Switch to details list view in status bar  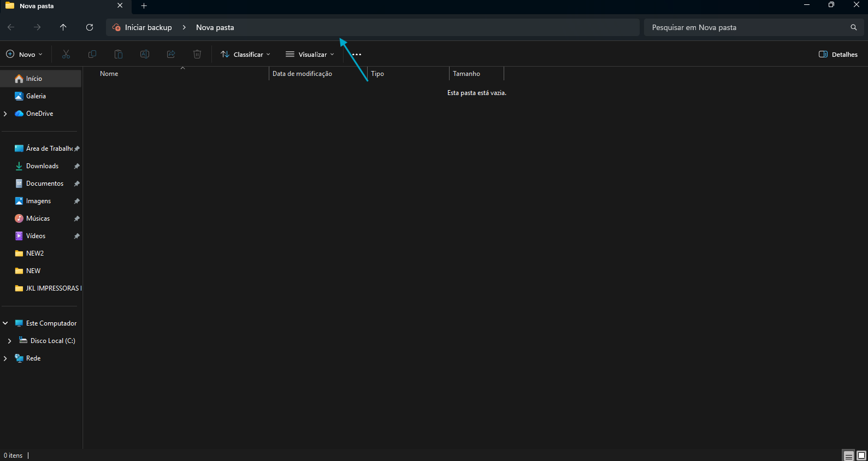coord(848,456)
